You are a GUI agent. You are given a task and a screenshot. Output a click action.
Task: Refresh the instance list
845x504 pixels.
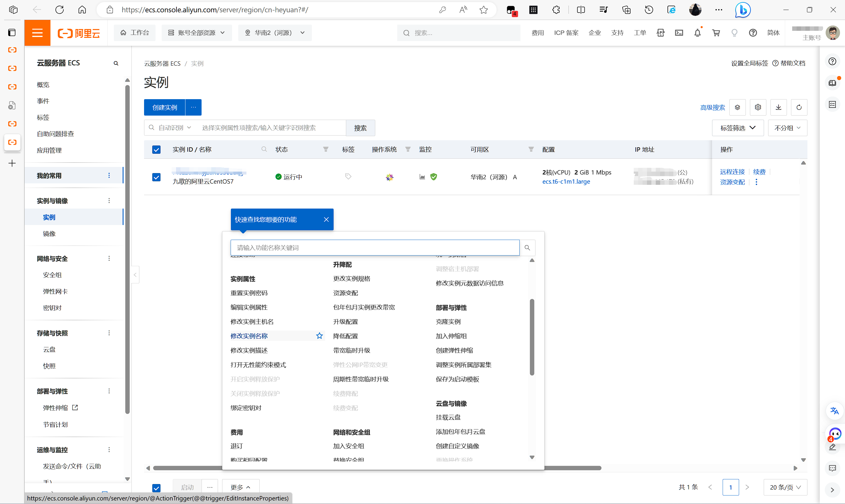pos(799,107)
